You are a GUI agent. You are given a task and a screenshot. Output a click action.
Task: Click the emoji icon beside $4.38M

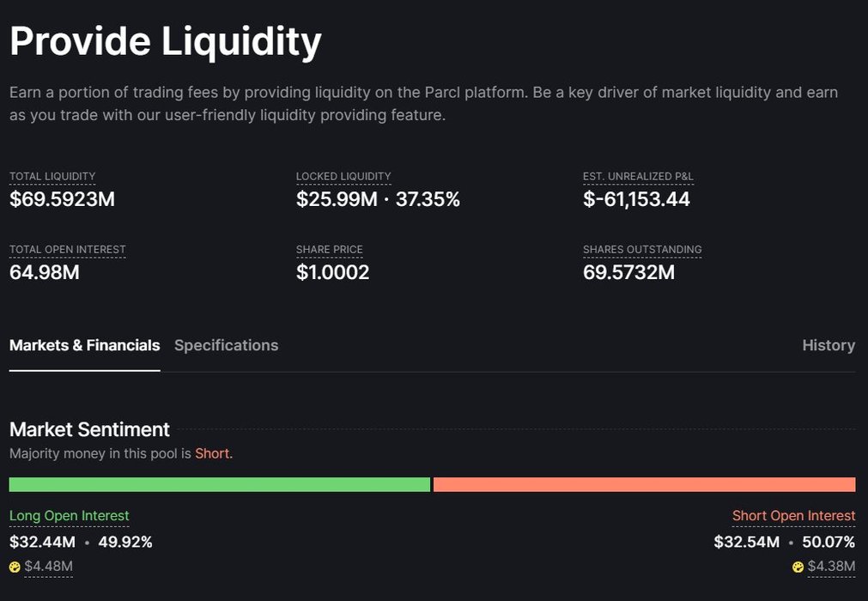(798, 567)
